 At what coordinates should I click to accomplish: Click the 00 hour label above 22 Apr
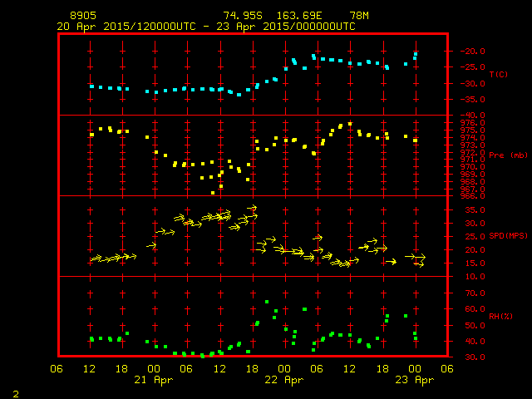tap(284, 369)
